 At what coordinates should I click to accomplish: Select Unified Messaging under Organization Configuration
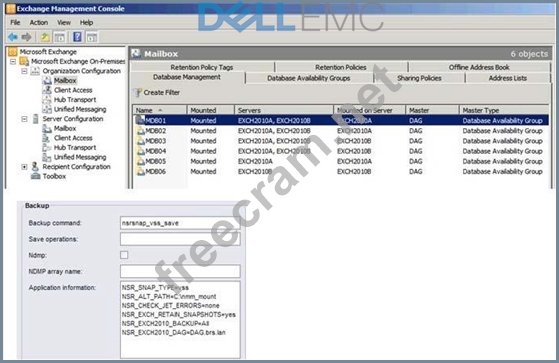pos(80,109)
